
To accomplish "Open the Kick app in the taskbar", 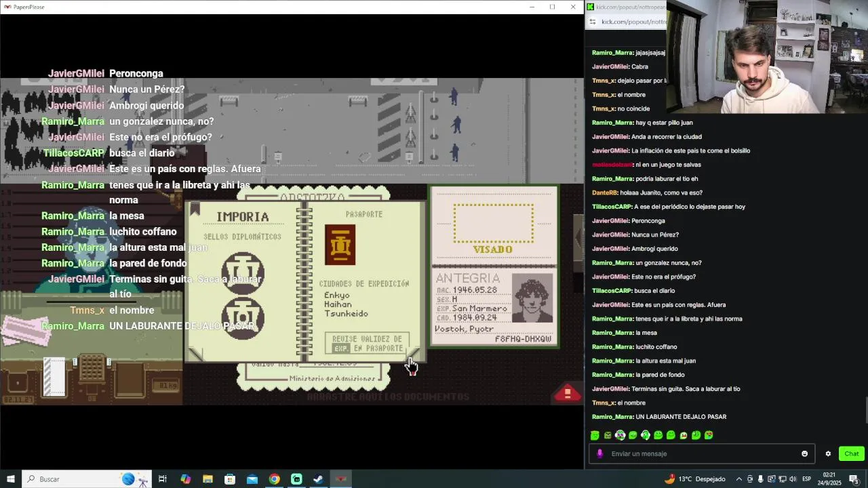I will coord(296,479).
